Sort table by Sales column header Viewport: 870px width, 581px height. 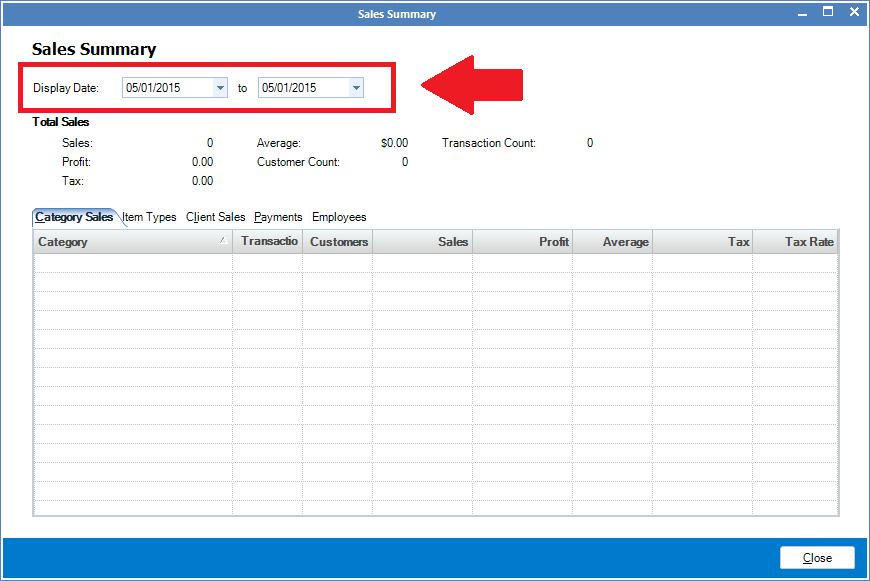[x=423, y=242]
